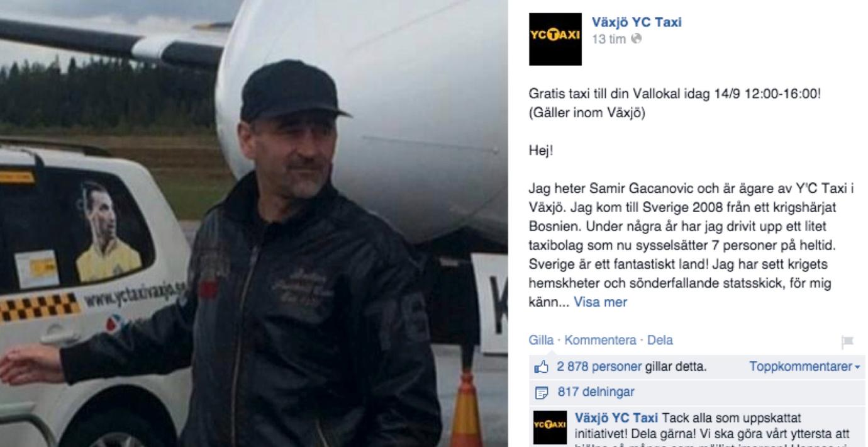Click the shares icon beside 817 delningar
The width and height of the screenshot is (868, 447).
[540, 392]
